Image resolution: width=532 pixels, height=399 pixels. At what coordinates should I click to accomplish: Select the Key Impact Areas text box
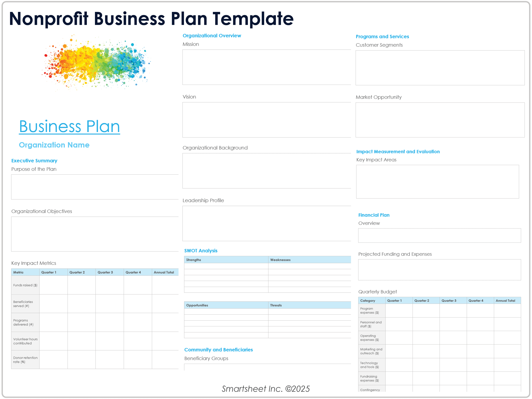click(437, 182)
